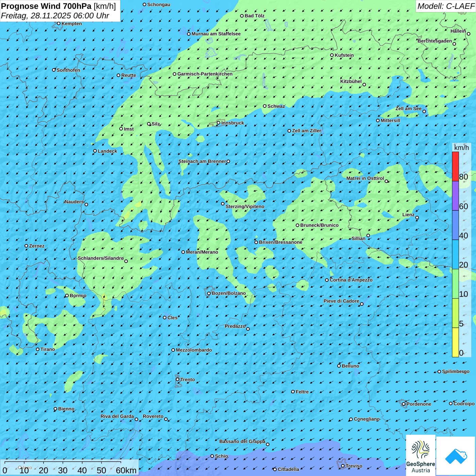Click the 'Sonthofen' label
Viewport: 476px width, 476px height.
[x=68, y=70]
